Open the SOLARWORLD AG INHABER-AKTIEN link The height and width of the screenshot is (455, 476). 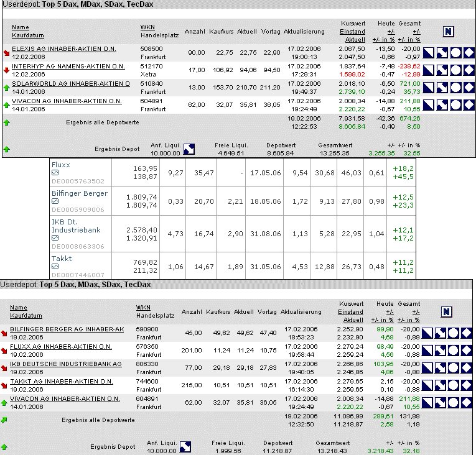coord(71,84)
